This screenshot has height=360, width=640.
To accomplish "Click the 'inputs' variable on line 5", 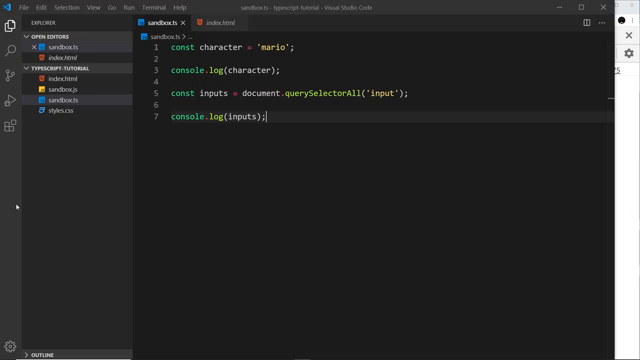I will click(x=213, y=93).
